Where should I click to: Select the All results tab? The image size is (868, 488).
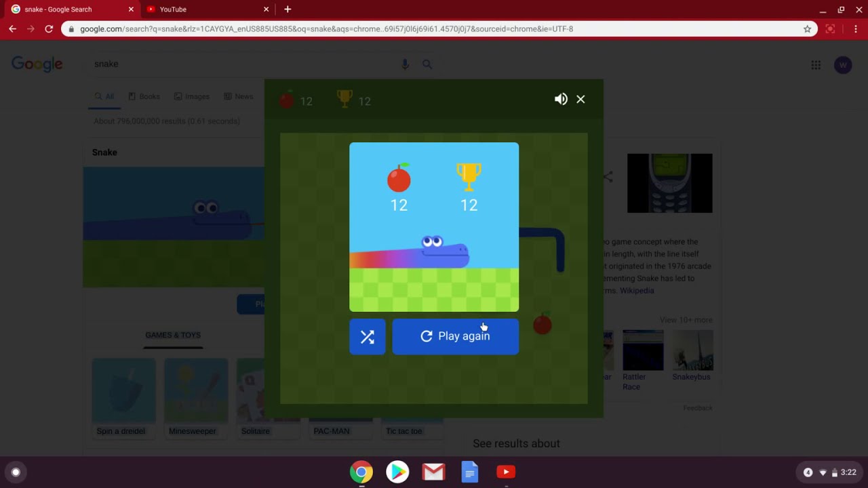(104, 96)
